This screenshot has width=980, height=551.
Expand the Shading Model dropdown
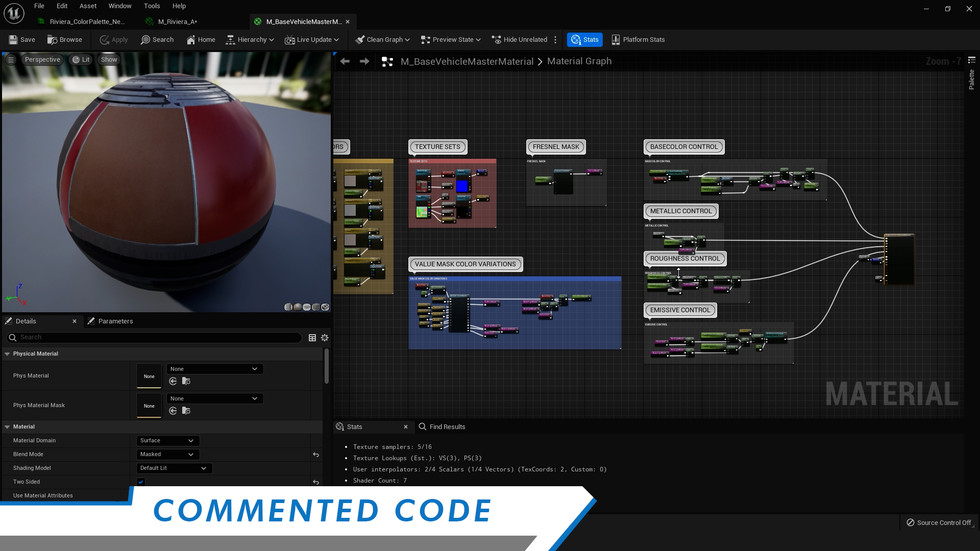click(x=174, y=468)
